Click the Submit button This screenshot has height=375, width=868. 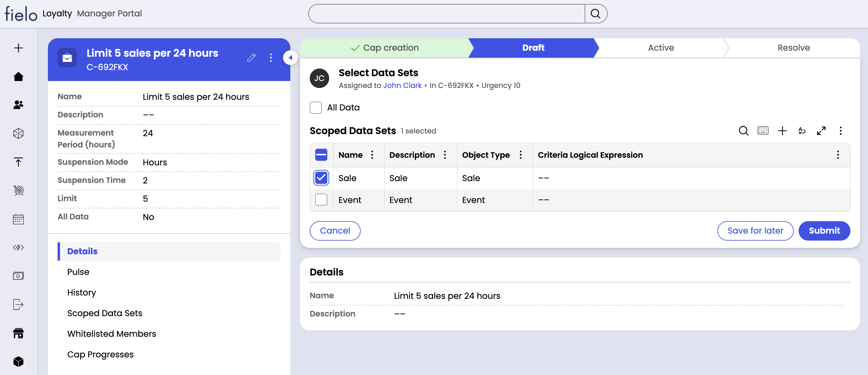pos(824,231)
